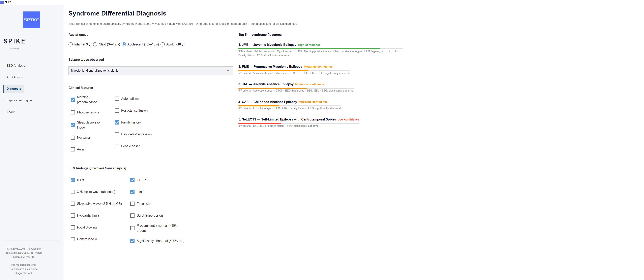This screenshot has width=644, height=280.
Task: Check the Aura checkbox
Action: tap(73, 149)
